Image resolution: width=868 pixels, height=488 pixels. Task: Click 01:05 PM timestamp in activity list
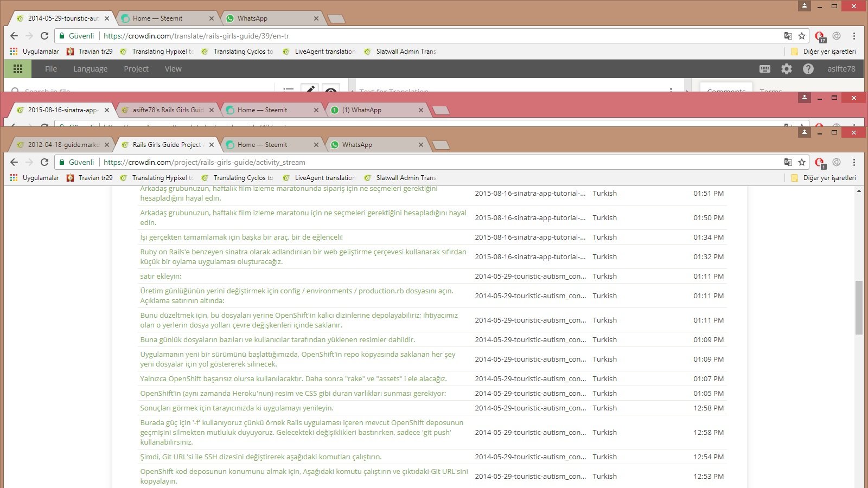click(709, 394)
